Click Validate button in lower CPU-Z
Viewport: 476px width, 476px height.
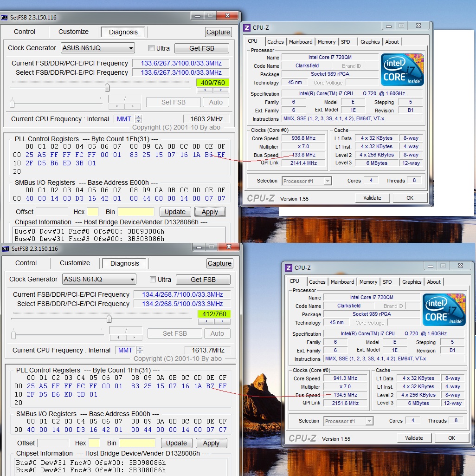coord(414,438)
